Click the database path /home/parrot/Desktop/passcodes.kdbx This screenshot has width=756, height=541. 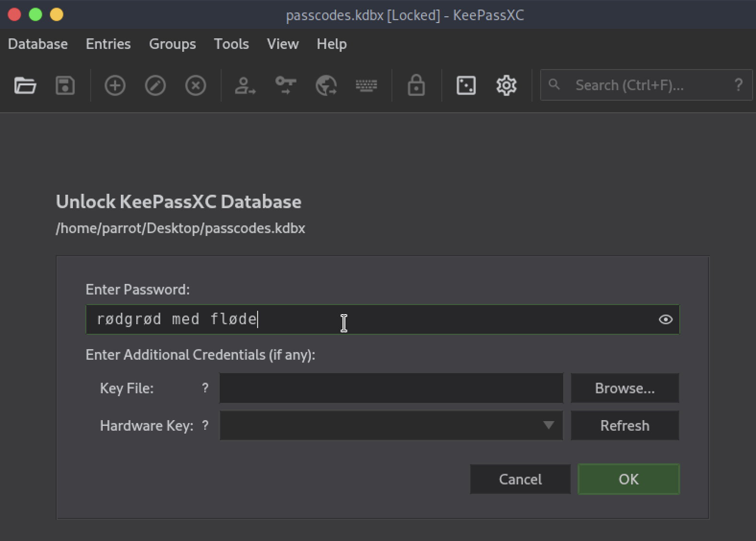[180, 228]
